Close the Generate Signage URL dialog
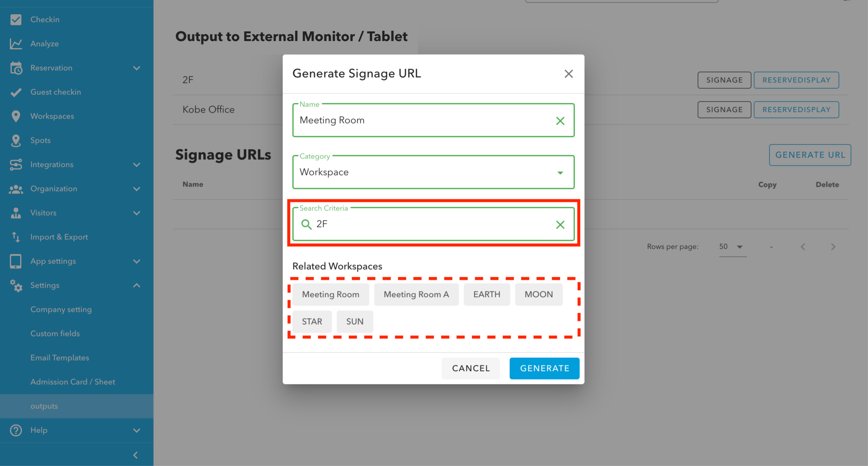The width and height of the screenshot is (868, 466). tap(568, 74)
